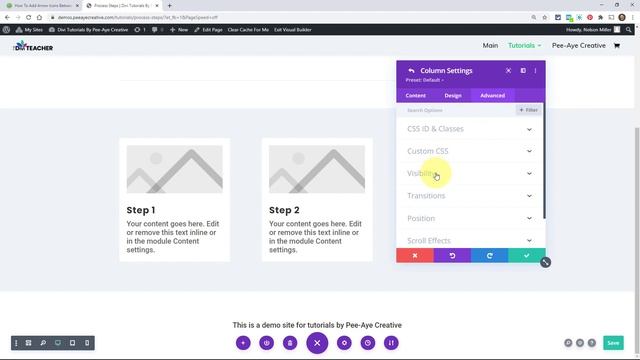Expand the Transitions section
The height and width of the screenshot is (360, 640).
click(470, 196)
